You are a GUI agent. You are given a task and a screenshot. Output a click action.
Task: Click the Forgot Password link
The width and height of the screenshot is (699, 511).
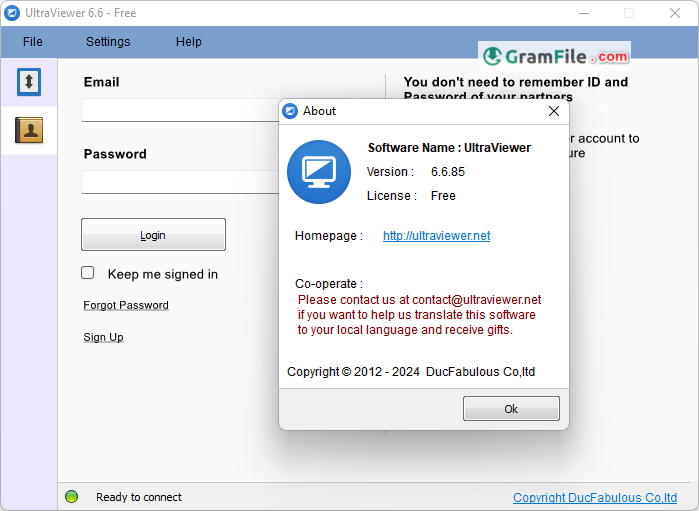pos(126,305)
